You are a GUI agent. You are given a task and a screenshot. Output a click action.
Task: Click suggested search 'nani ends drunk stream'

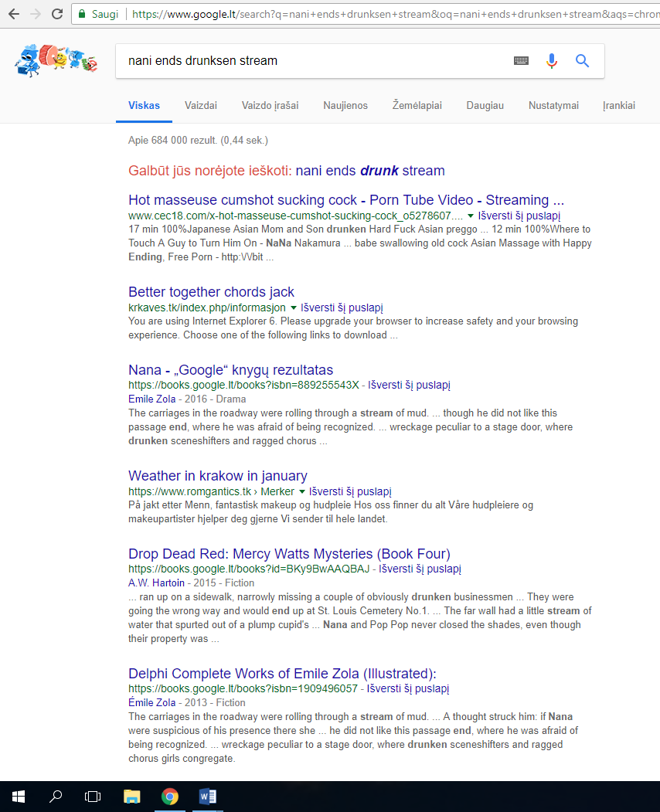(370, 171)
